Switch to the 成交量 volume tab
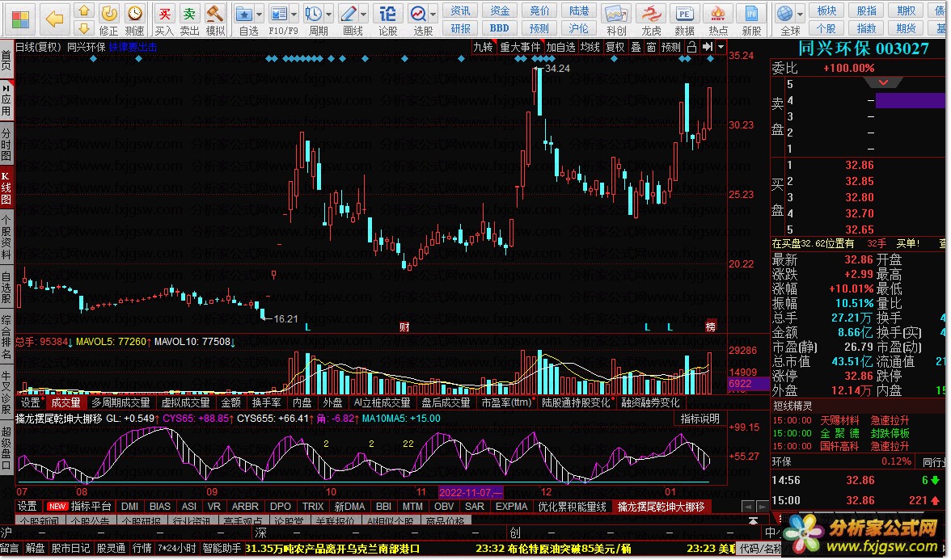 [x=66, y=402]
